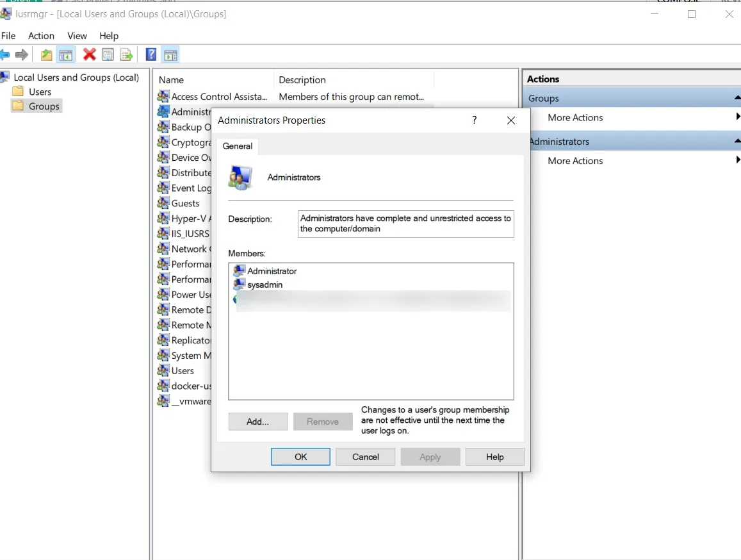Toggle the Show/Hide Action Pane icon
The height and width of the screenshot is (560, 741).
[170, 55]
